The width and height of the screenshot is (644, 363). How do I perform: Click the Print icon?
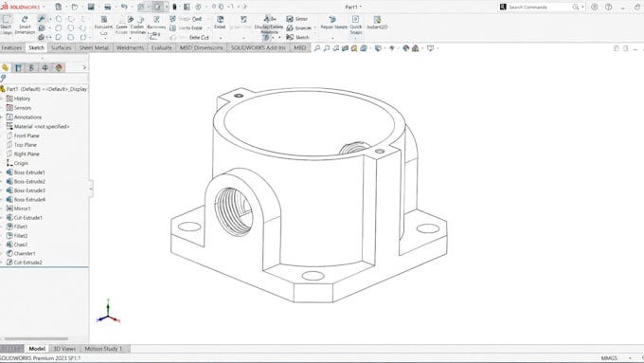tap(108, 7)
